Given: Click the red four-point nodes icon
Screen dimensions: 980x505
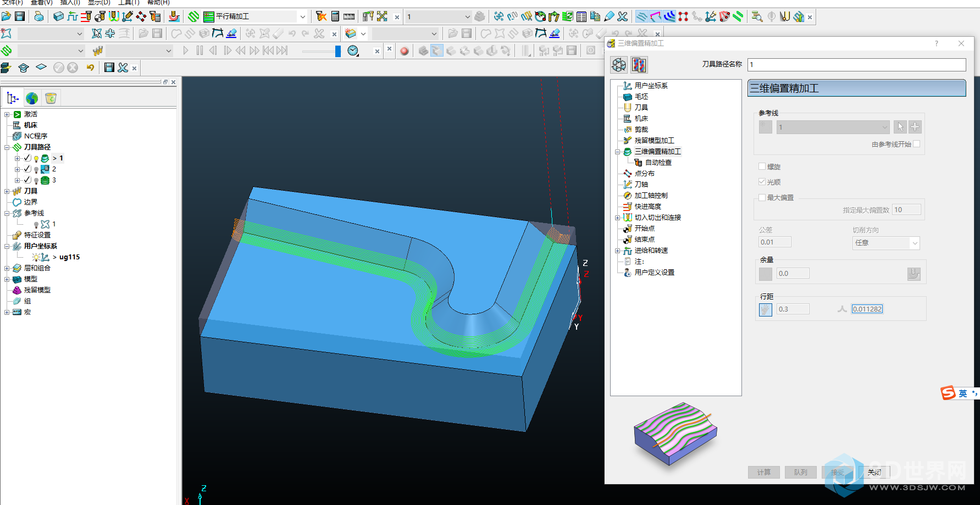Looking at the screenshot, I should 683,16.
